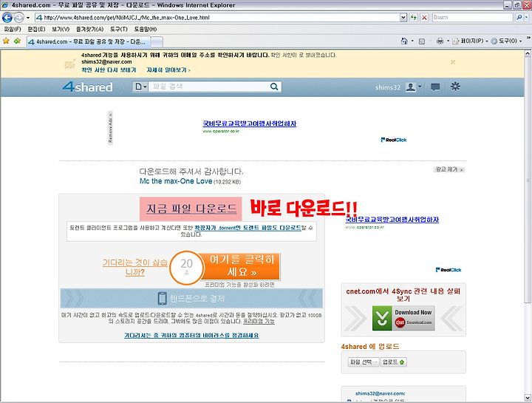Image resolution: width=532 pixels, height=403 pixels.
Task: Click the Print icon
Action: [440, 41]
